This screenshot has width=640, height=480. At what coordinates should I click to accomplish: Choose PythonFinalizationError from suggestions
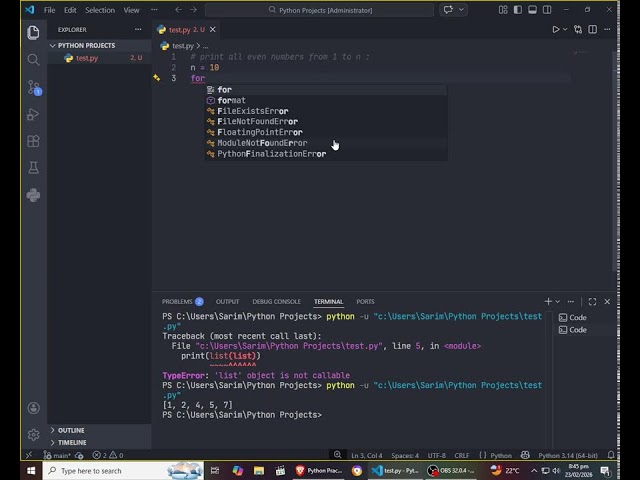(x=326, y=154)
